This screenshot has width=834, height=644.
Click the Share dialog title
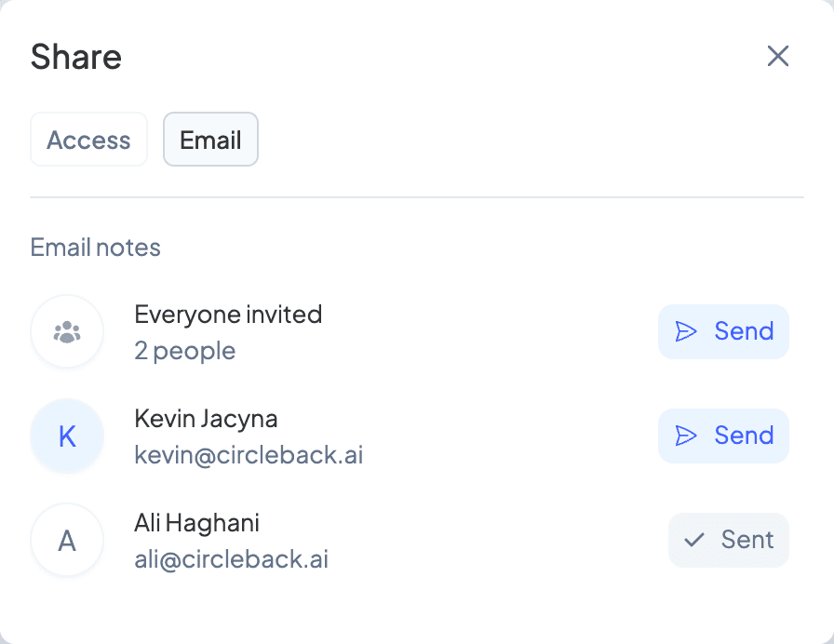click(76, 57)
